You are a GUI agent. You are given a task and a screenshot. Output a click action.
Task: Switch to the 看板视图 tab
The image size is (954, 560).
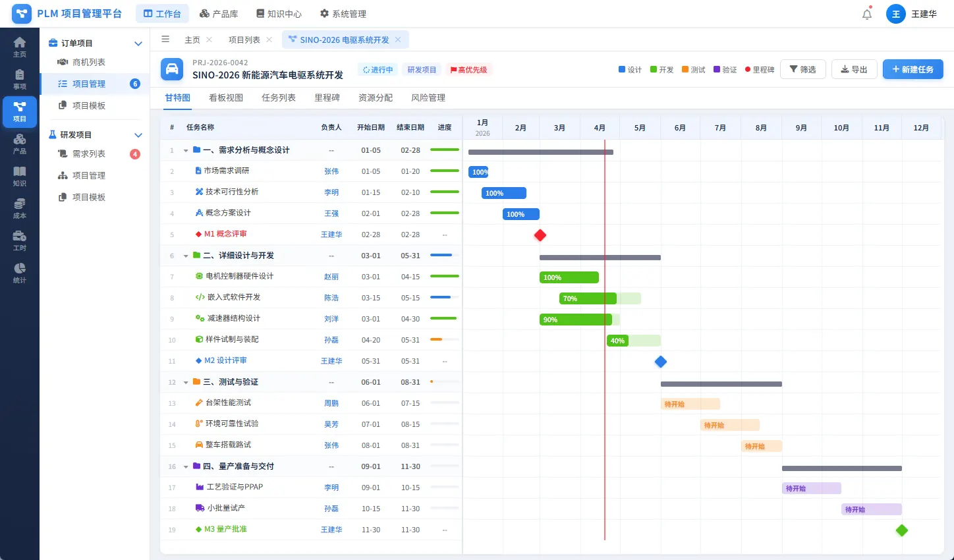226,98
